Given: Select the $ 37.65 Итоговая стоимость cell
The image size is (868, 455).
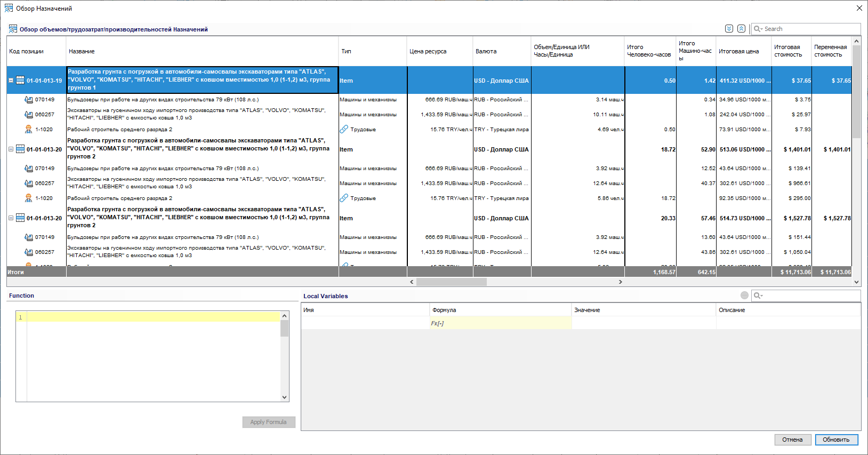Looking at the screenshot, I should point(792,81).
